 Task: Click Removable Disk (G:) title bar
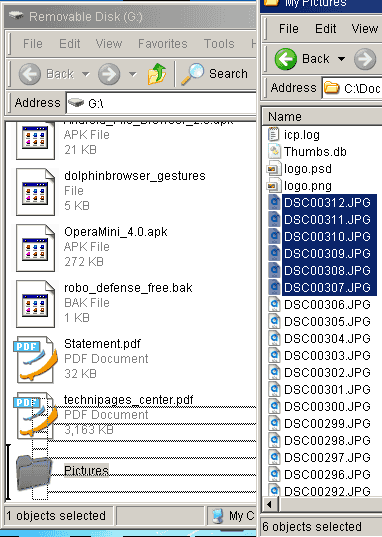[x=130, y=17]
